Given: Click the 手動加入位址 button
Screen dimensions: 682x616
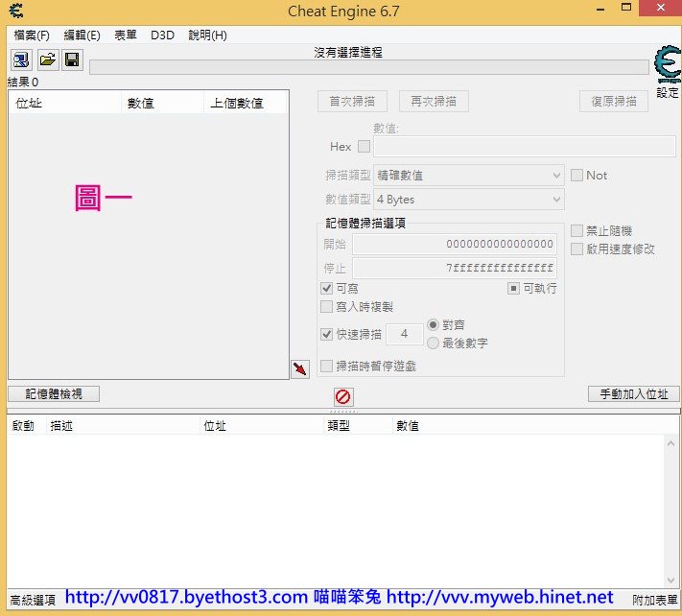Looking at the screenshot, I should (x=634, y=393).
